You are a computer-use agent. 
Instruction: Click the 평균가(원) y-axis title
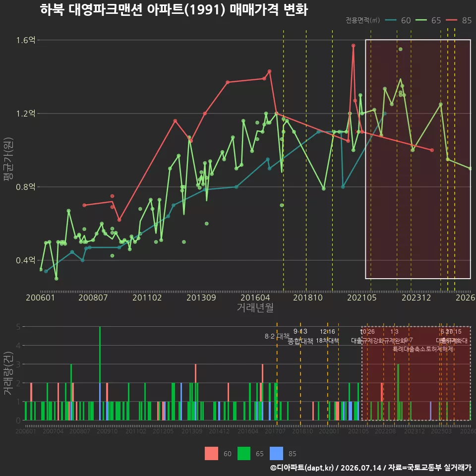(8, 159)
